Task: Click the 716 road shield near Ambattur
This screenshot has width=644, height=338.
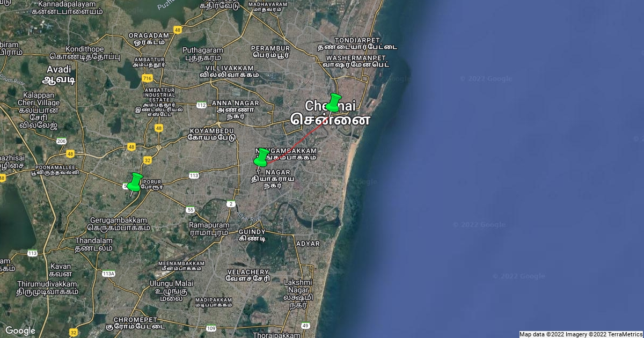Action: click(x=148, y=78)
